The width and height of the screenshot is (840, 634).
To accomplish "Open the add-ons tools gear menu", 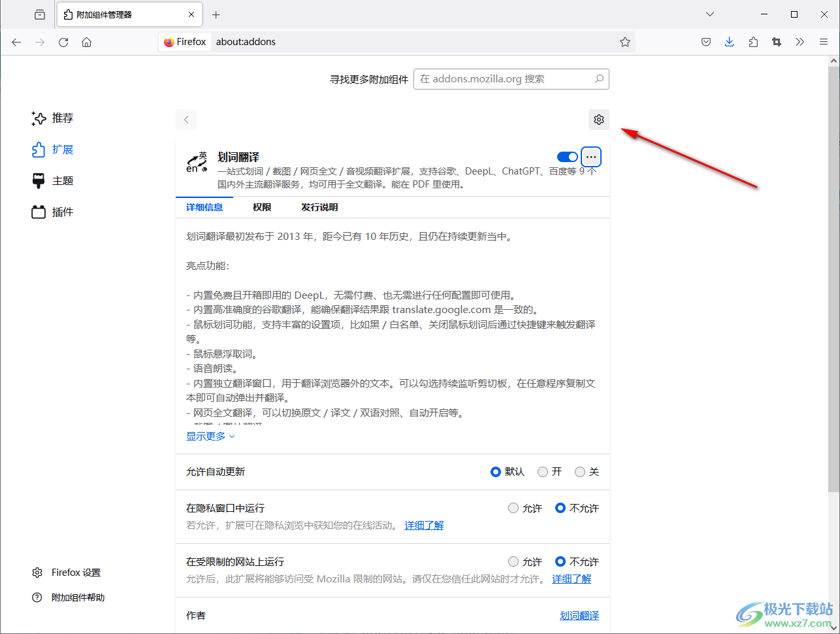I will (x=598, y=119).
